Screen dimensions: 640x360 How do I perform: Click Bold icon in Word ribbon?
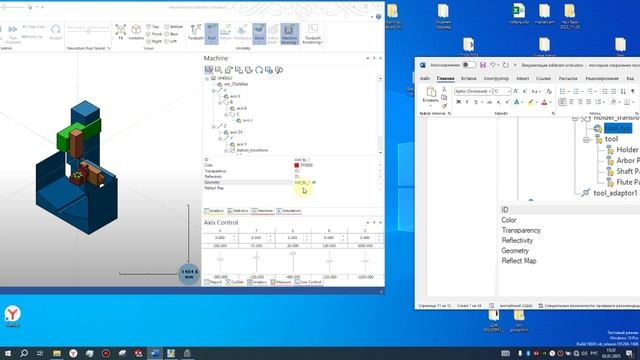458,102
